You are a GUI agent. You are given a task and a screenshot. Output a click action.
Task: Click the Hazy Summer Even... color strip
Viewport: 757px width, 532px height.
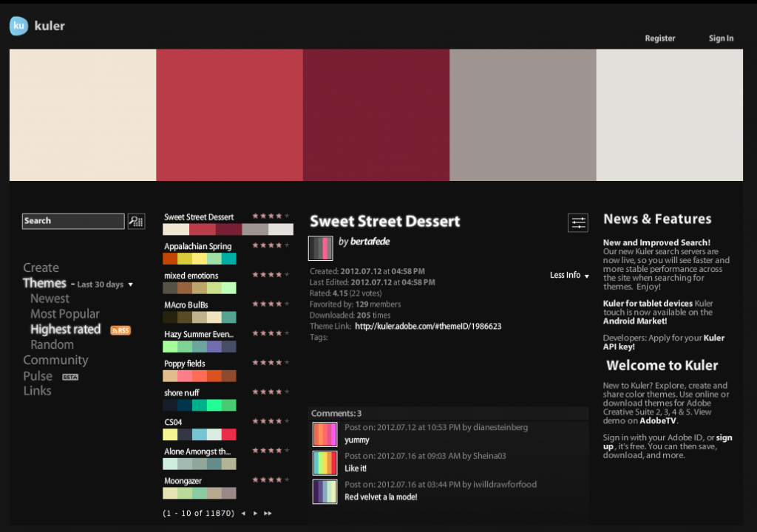[x=200, y=346]
